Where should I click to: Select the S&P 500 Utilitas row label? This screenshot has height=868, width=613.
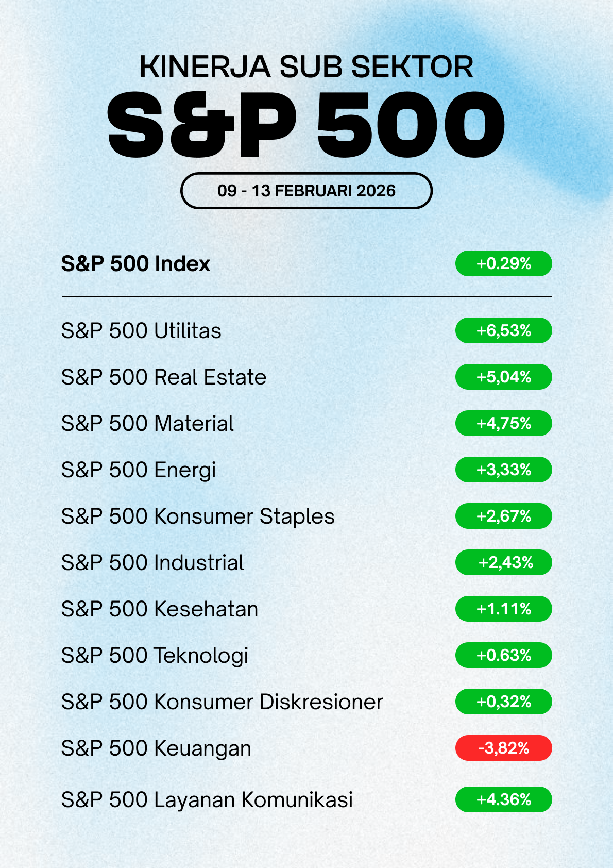[x=141, y=331]
